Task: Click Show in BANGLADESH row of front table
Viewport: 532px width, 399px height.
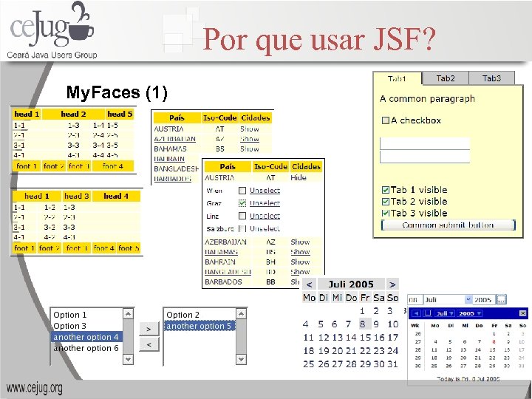Action: (x=300, y=272)
